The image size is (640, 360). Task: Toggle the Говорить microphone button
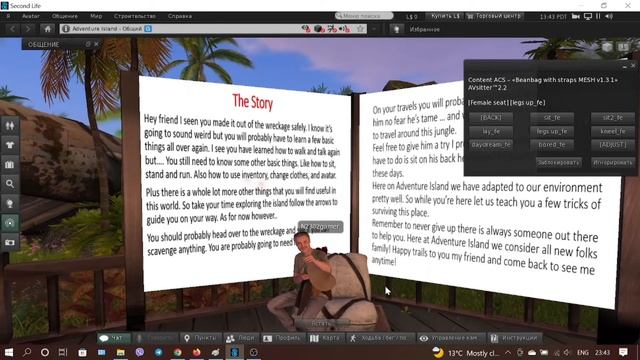(x=155, y=338)
